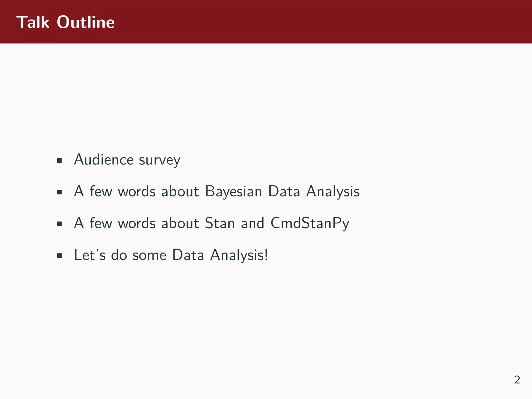Click the bullet marker before "Let's do some Data Analysis!"
The image size is (532, 399).
point(59,256)
